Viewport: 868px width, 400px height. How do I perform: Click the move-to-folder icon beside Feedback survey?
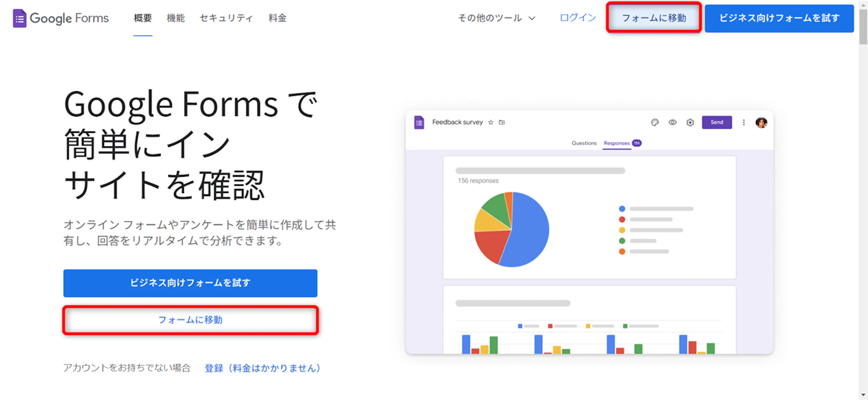point(502,123)
